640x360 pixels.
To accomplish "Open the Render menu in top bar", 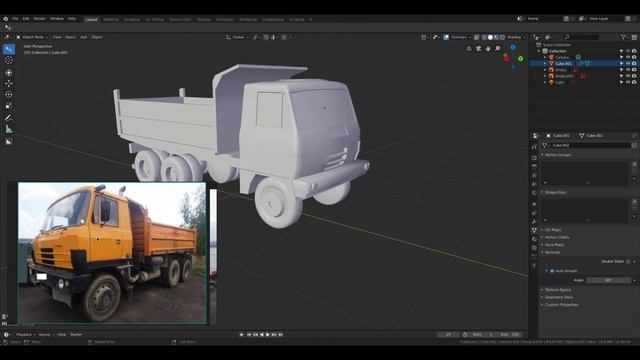I will tap(40, 19).
